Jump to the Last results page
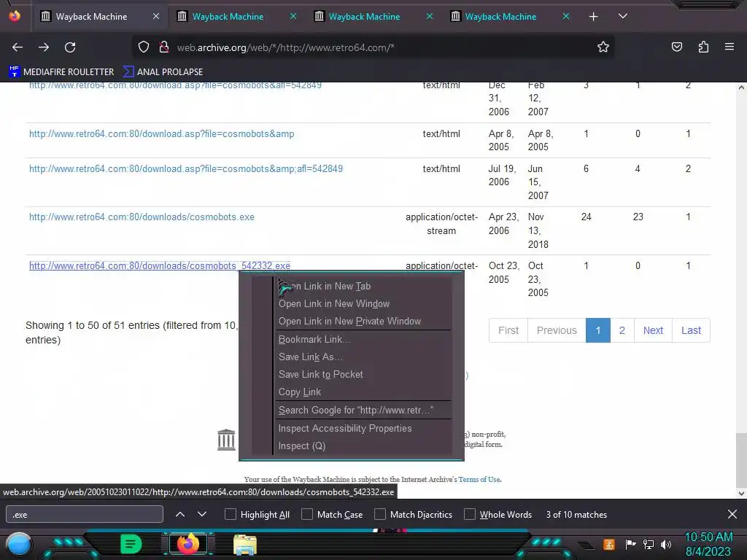 691,330
